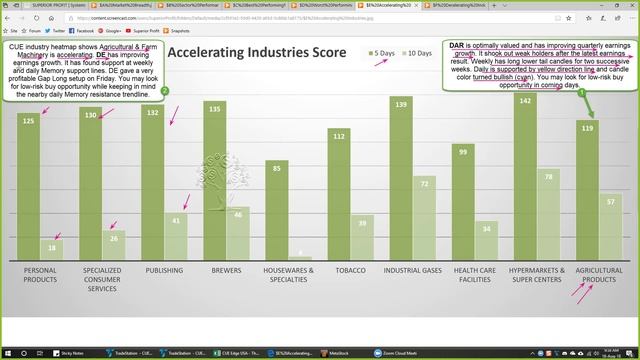Open Cortana search circle on taskbar

pyautogui.click(x=24, y=353)
